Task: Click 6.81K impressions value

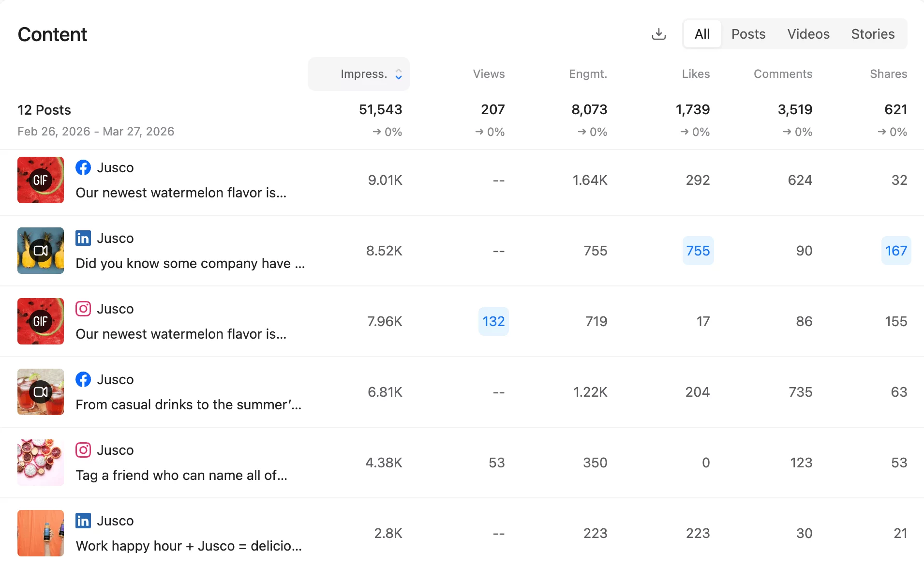Action: click(385, 392)
